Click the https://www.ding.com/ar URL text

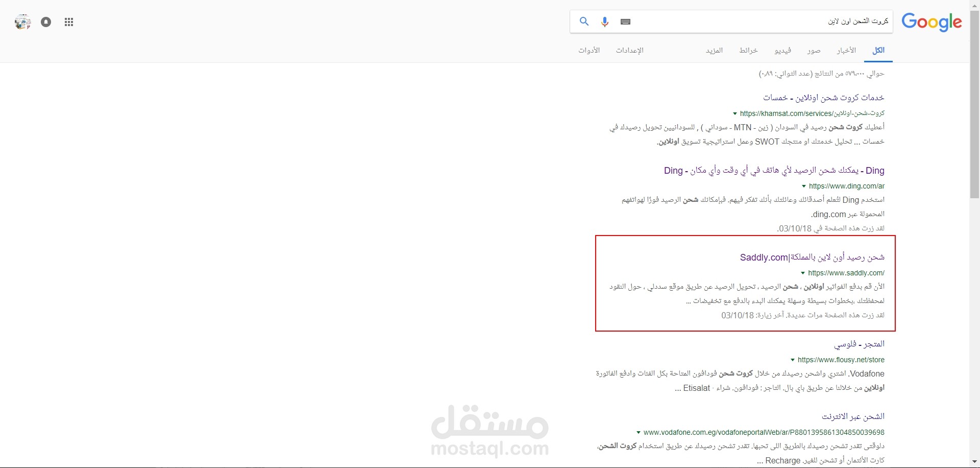(847, 186)
